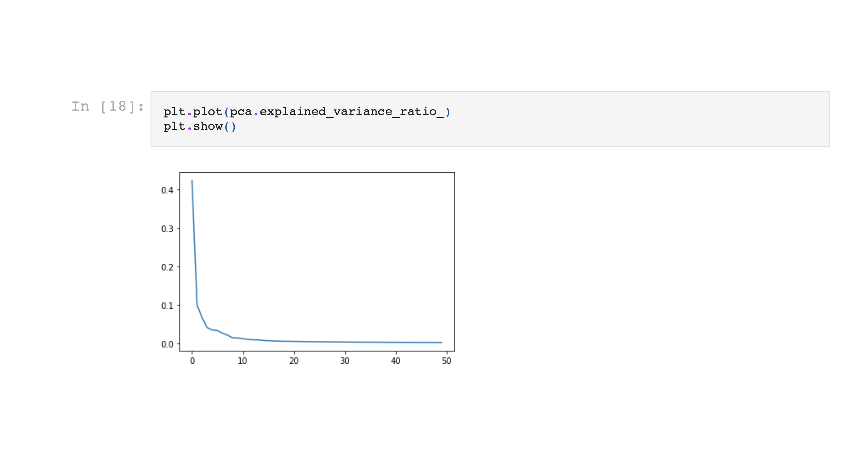Click the 0.4 y-axis tick label
This screenshot has height=450, width=868.
click(x=167, y=190)
